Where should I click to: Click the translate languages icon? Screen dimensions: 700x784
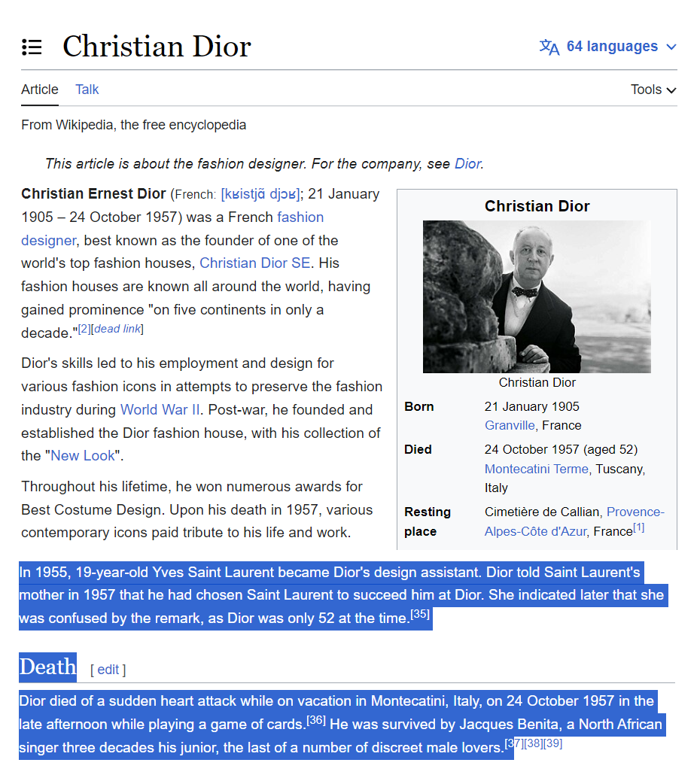[x=549, y=47]
